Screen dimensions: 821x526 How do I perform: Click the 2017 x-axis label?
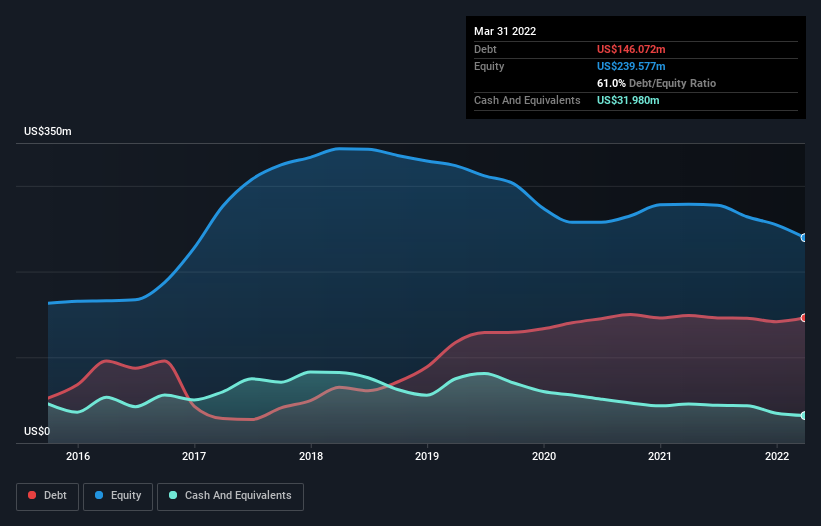pos(194,456)
